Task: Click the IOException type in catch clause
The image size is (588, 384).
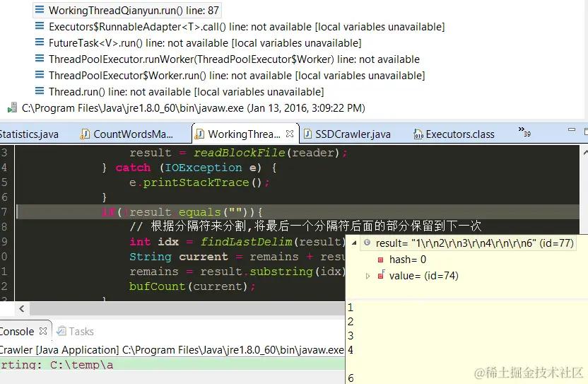Action: 204,168
